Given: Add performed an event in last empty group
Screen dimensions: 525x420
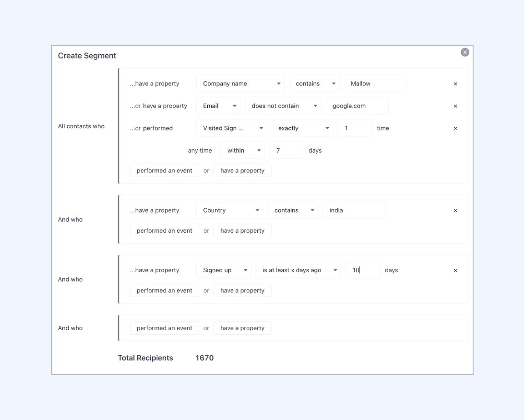Looking at the screenshot, I should 165,328.
